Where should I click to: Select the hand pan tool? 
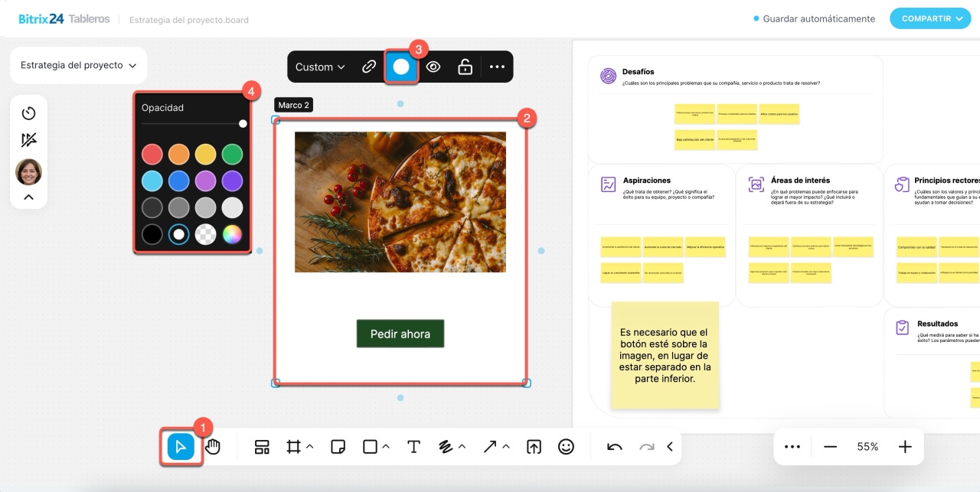213,447
